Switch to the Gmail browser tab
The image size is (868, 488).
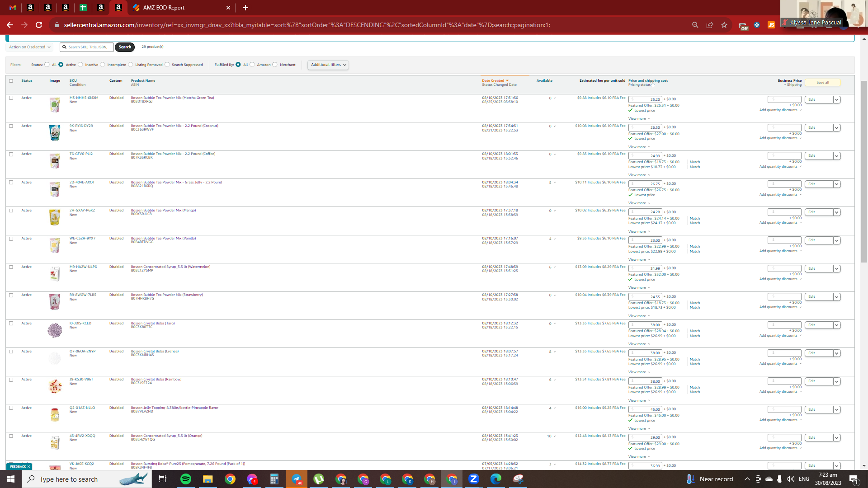13,8
